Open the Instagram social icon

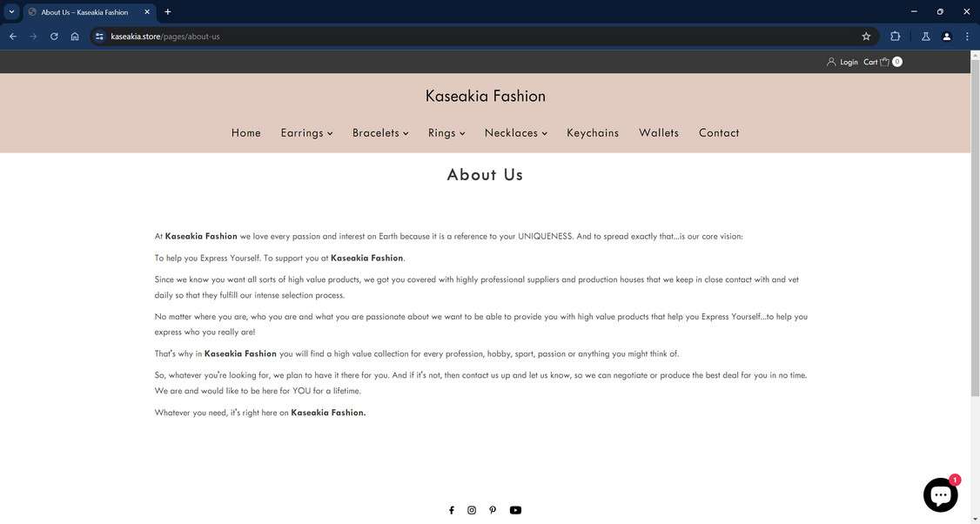coord(472,509)
